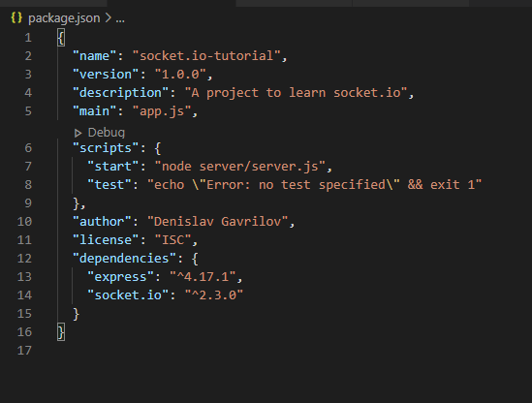The image size is (532, 403).
Task: Click the test script echo string on line 8
Action: tap(314, 185)
